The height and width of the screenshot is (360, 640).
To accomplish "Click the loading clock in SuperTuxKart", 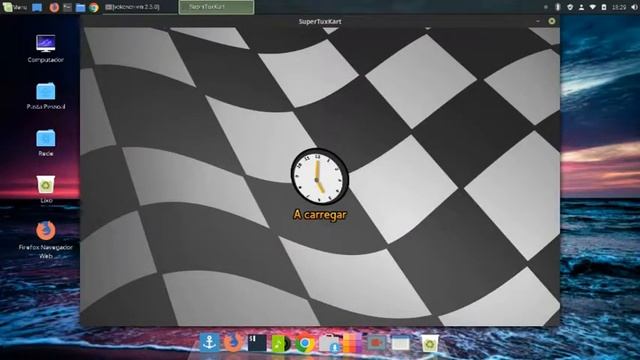I will (320, 176).
